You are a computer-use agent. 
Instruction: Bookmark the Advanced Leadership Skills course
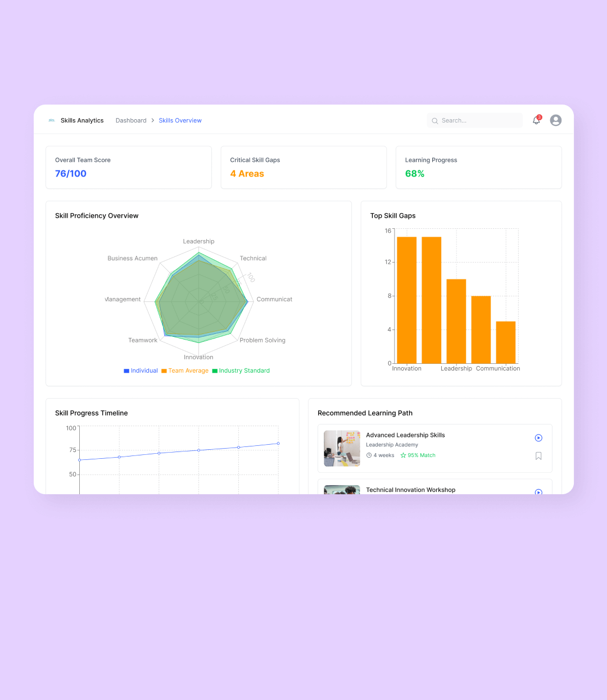(538, 456)
